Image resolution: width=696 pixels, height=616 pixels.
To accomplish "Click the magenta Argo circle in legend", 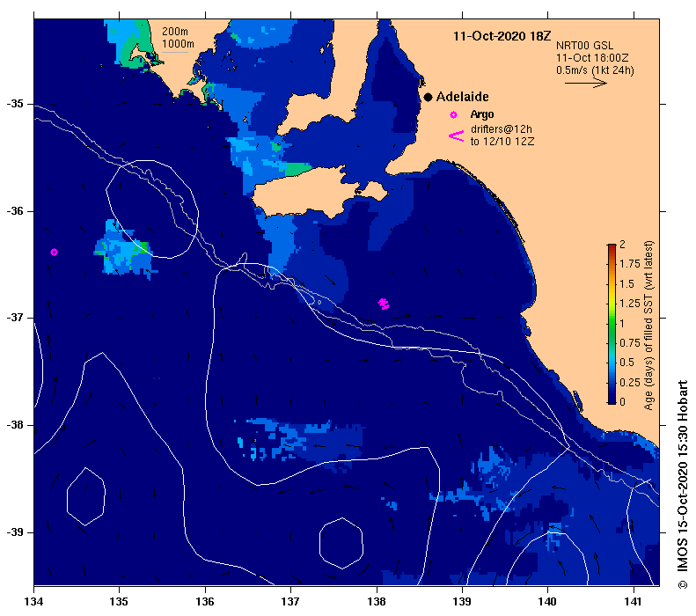I will point(453,115).
